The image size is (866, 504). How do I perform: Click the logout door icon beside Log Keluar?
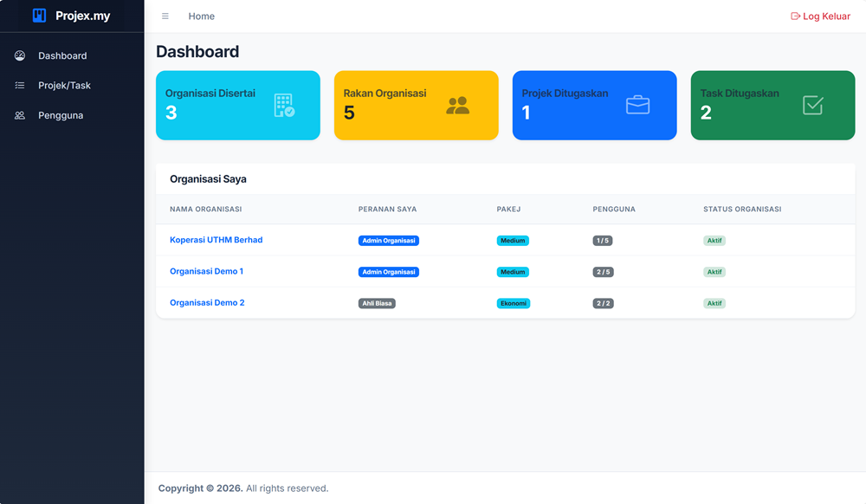(794, 16)
